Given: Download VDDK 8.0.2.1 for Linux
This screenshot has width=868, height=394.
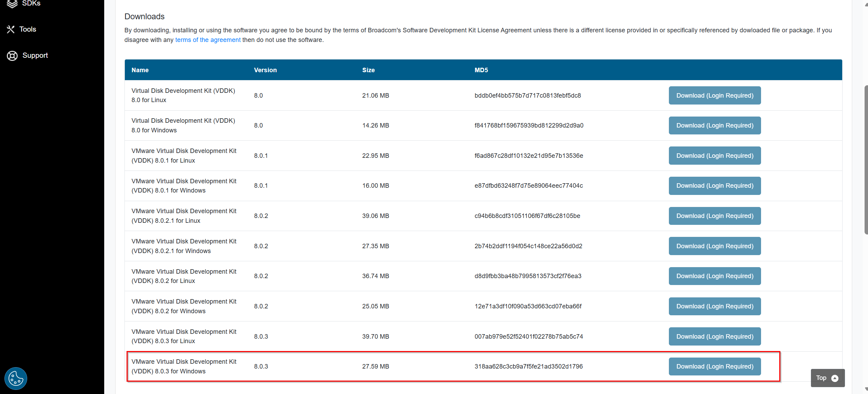Looking at the screenshot, I should [715, 216].
